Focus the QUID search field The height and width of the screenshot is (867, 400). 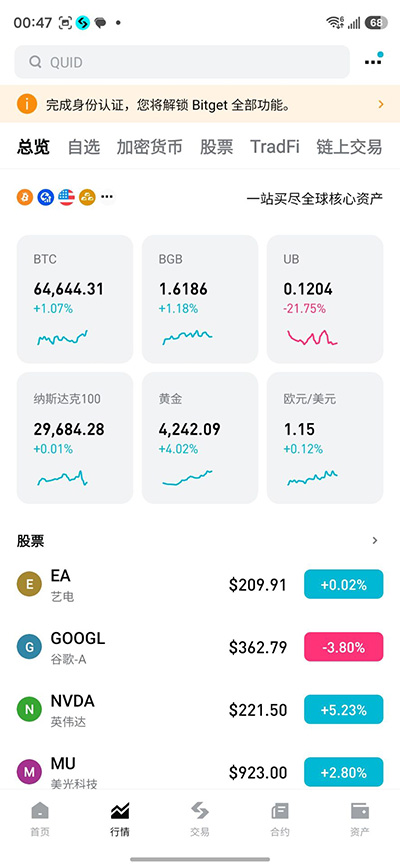pyautogui.click(x=182, y=62)
